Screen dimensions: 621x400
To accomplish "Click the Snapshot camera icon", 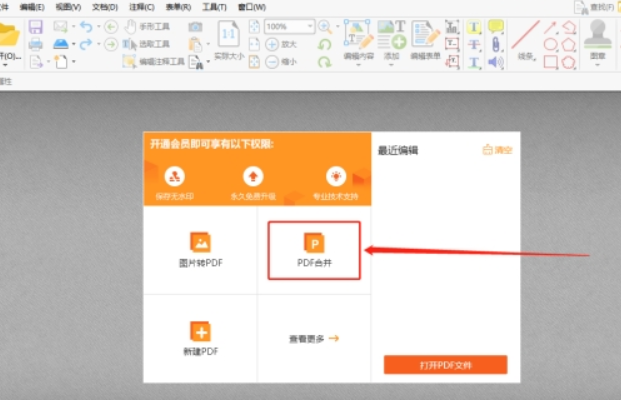I will [195, 27].
